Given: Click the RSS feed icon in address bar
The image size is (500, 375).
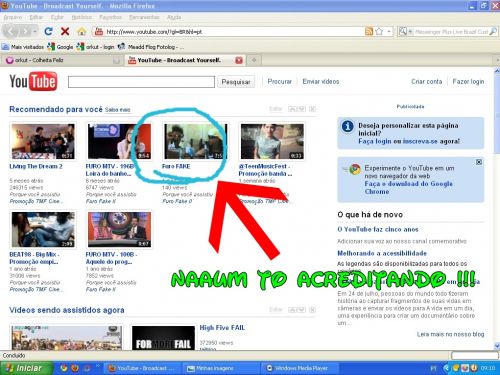Looking at the screenshot, I should coord(369,31).
